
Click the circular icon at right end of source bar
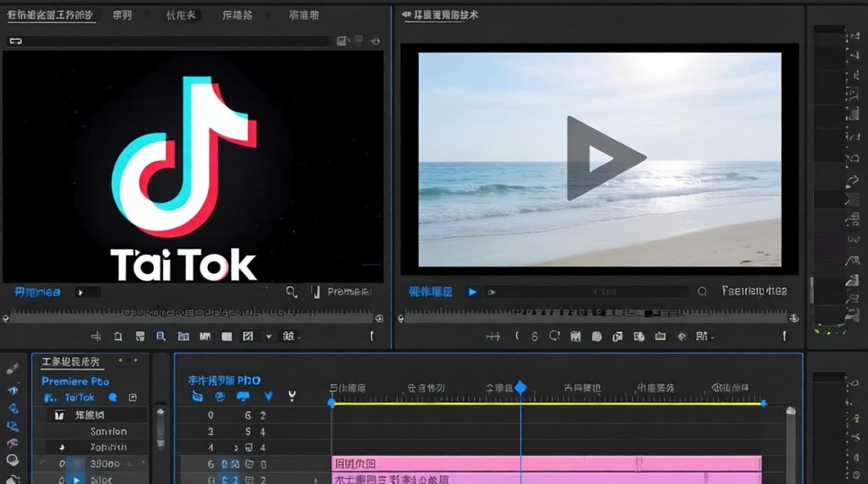(x=375, y=41)
